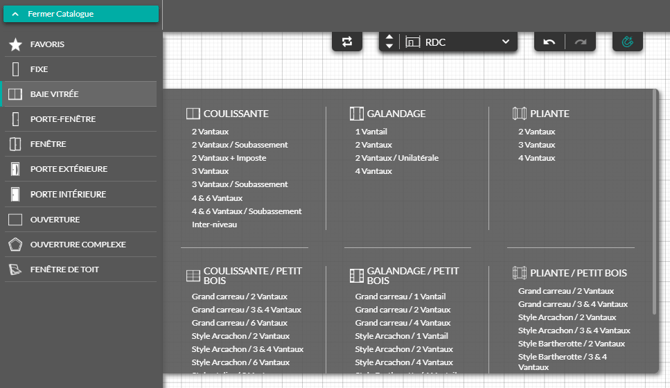Open the FAVORIS category label
Viewport: 670px width, 388px height.
(x=47, y=44)
